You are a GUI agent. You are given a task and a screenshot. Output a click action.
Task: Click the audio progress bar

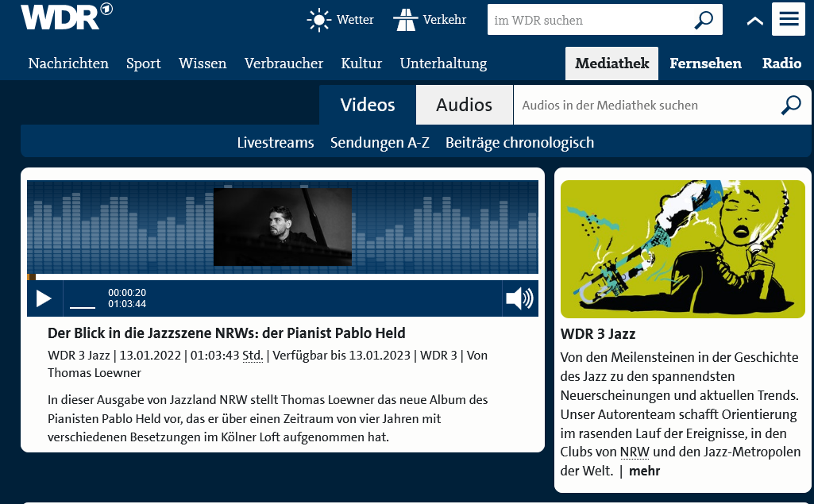click(282, 277)
